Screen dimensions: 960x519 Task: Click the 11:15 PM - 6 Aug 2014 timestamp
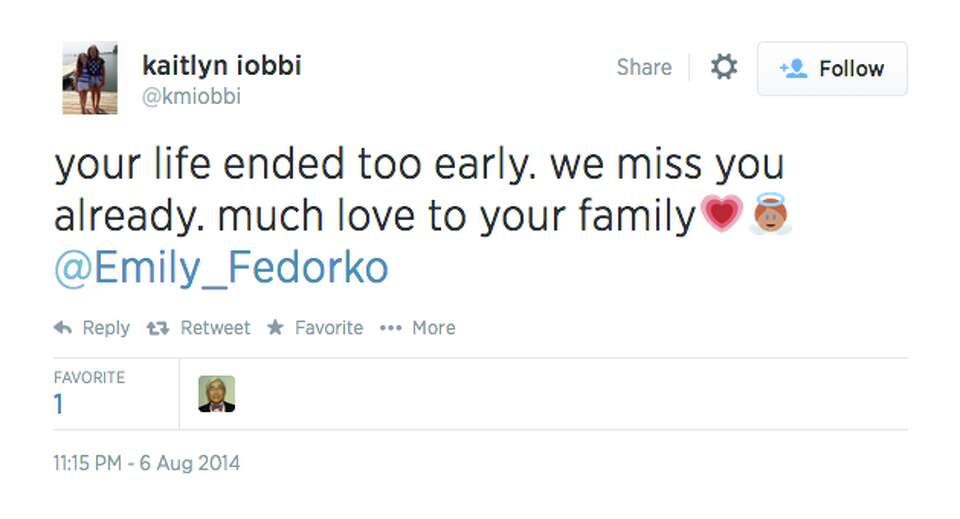click(146, 464)
